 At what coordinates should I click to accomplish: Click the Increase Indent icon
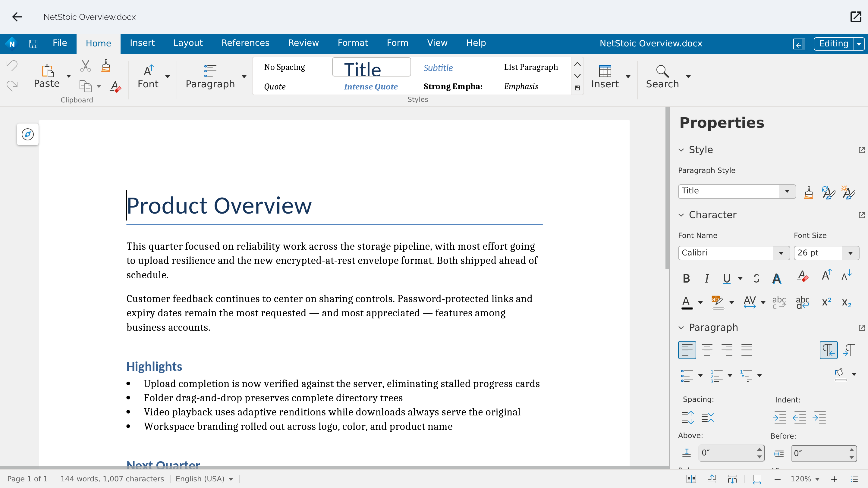point(779,418)
